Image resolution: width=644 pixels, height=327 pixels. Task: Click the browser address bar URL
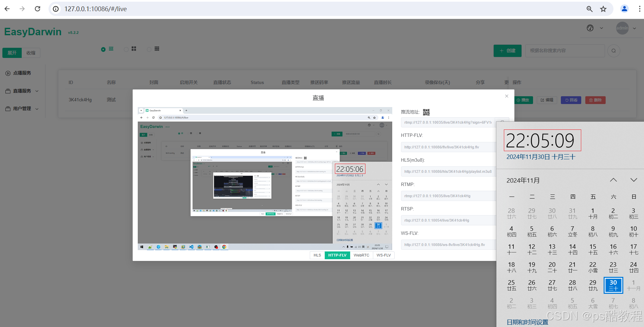tap(96, 9)
